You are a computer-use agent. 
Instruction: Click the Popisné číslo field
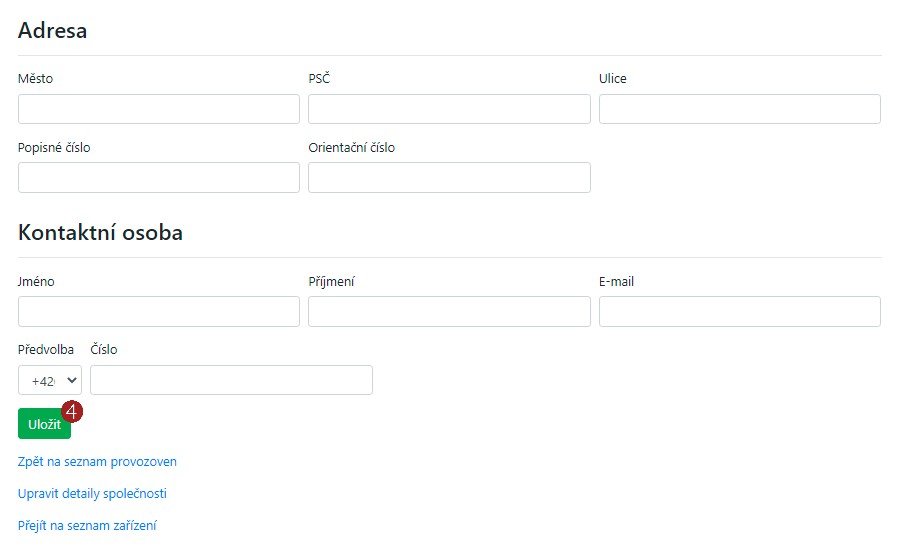click(x=159, y=177)
